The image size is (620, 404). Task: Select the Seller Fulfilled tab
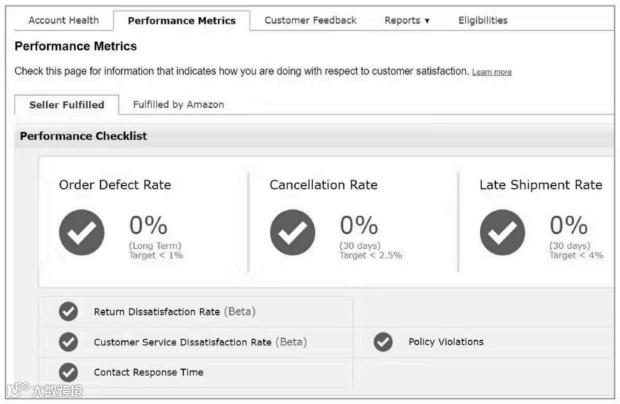click(x=66, y=104)
